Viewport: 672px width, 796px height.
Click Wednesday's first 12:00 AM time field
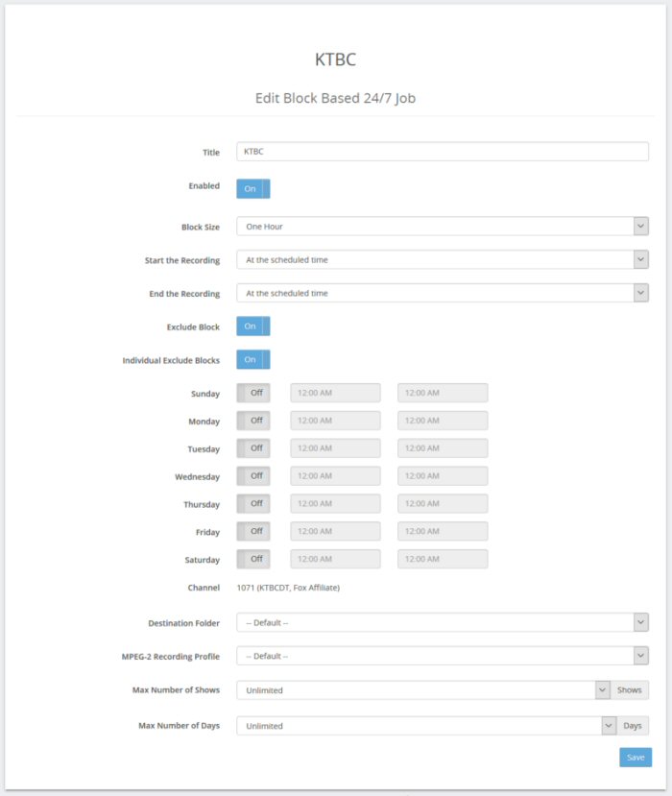(335, 475)
